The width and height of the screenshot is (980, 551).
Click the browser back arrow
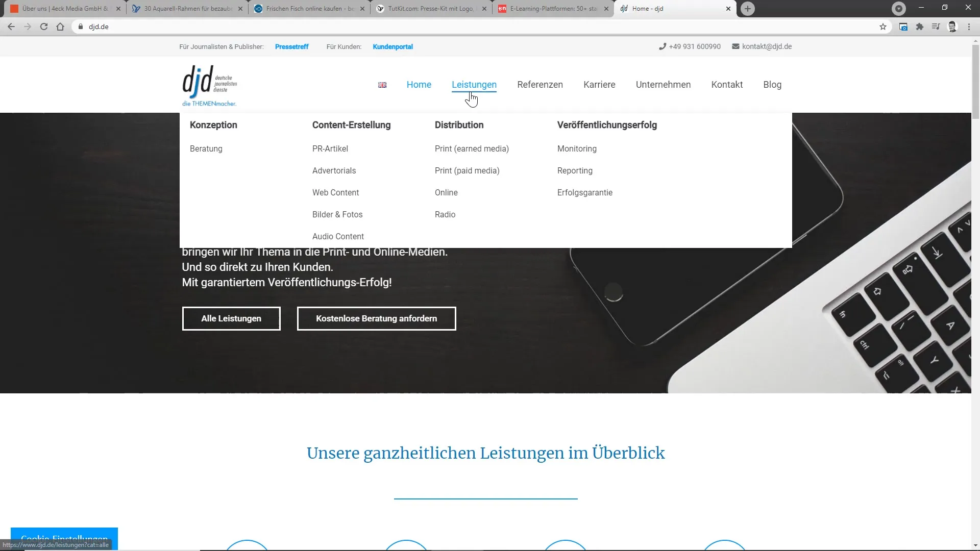(x=11, y=27)
